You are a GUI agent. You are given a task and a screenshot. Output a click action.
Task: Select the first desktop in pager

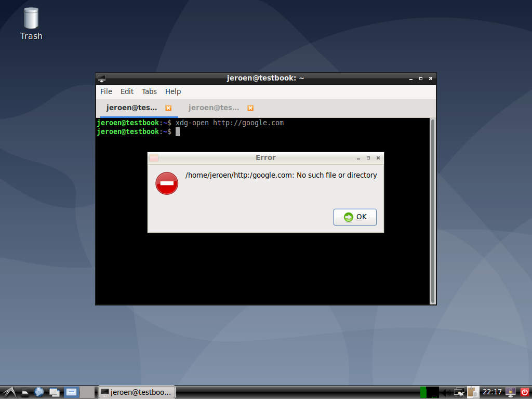pyautogui.click(x=71, y=393)
